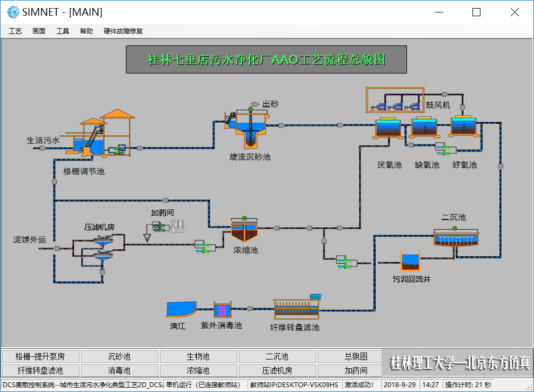The image size is (534, 392).
Task: Go to the 生物池 screen button
Action: [x=198, y=357]
